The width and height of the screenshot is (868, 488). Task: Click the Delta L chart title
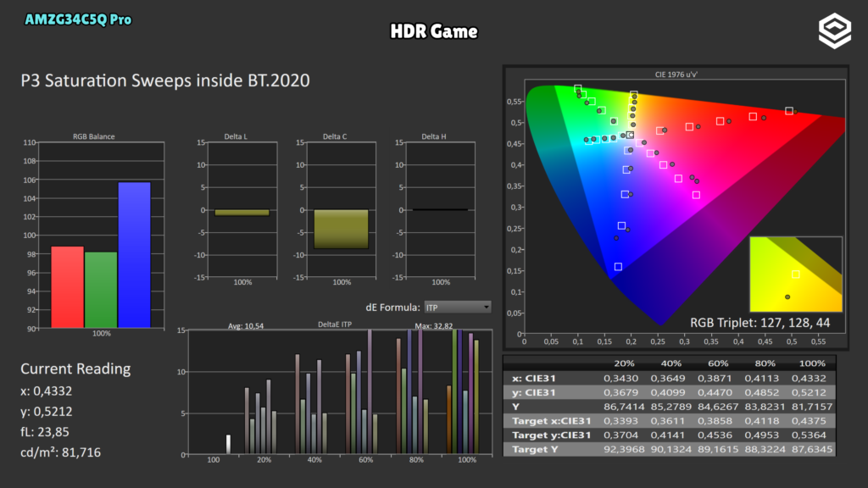[236, 136]
